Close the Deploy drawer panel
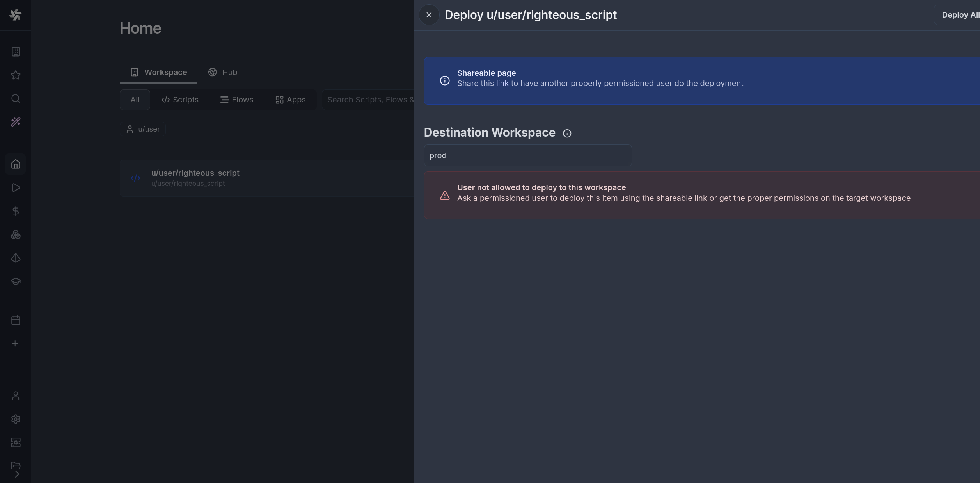The width and height of the screenshot is (980, 483). pos(429,15)
